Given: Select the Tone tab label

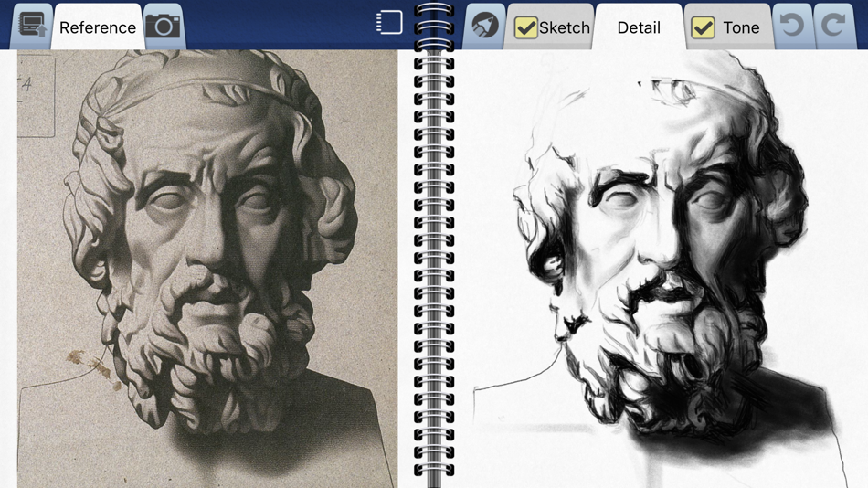Looking at the screenshot, I should tap(741, 27).
